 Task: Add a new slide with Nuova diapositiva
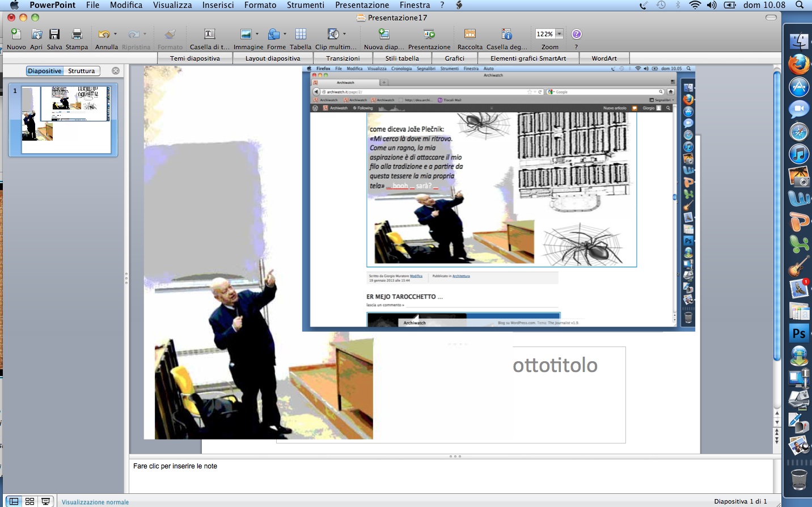[x=384, y=35]
